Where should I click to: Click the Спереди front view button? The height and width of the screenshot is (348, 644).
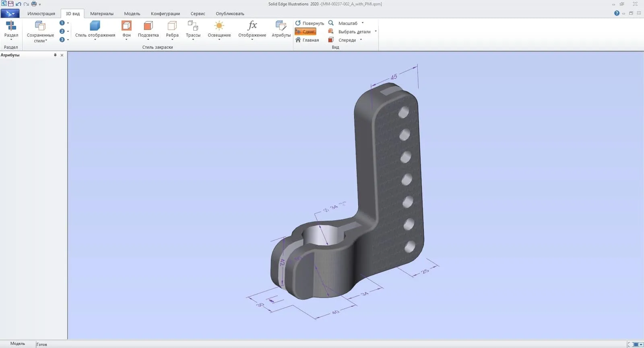click(x=343, y=40)
